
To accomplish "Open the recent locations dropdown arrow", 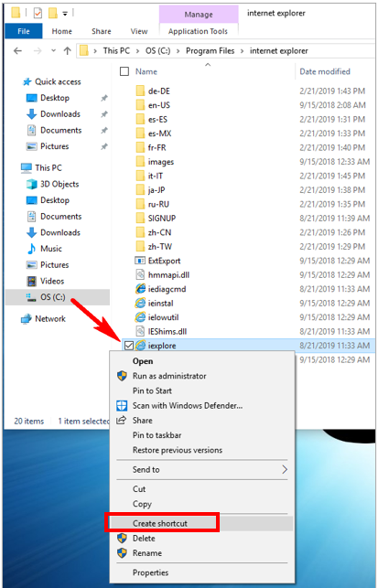I will click(x=53, y=50).
